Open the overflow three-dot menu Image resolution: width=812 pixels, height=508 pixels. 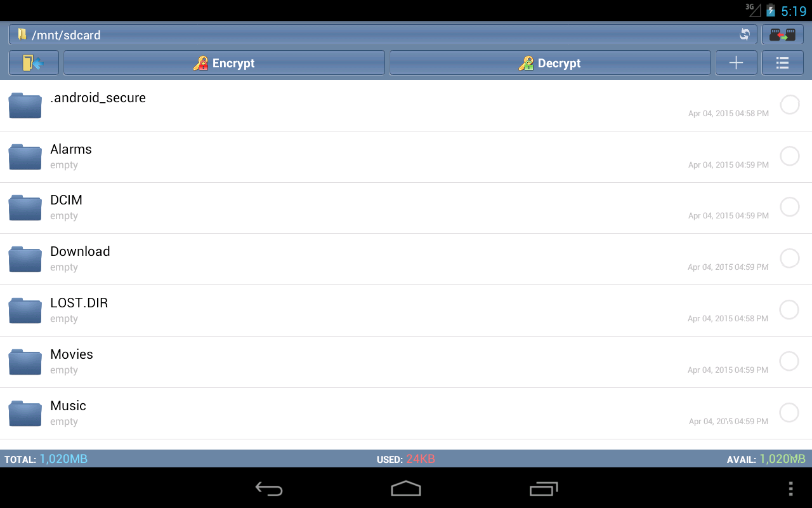(790, 488)
